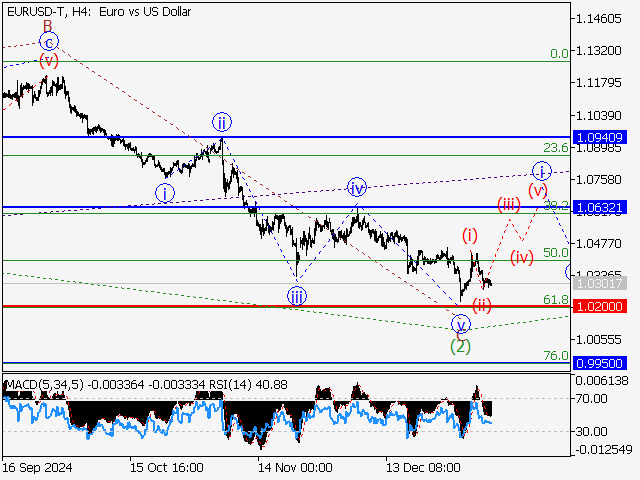Click the blue circled ii wave marker
This screenshot has height=480, width=640.
click(221, 122)
